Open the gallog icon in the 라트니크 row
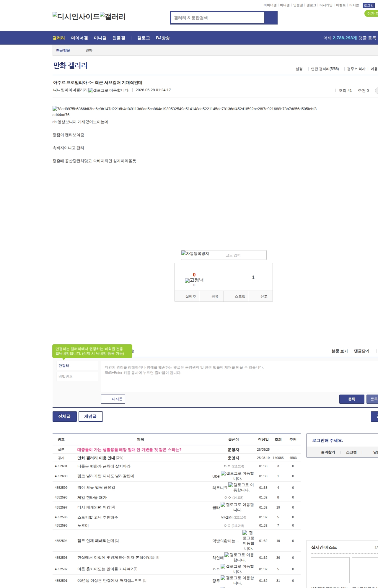The image size is (378, 588). (x=241, y=487)
